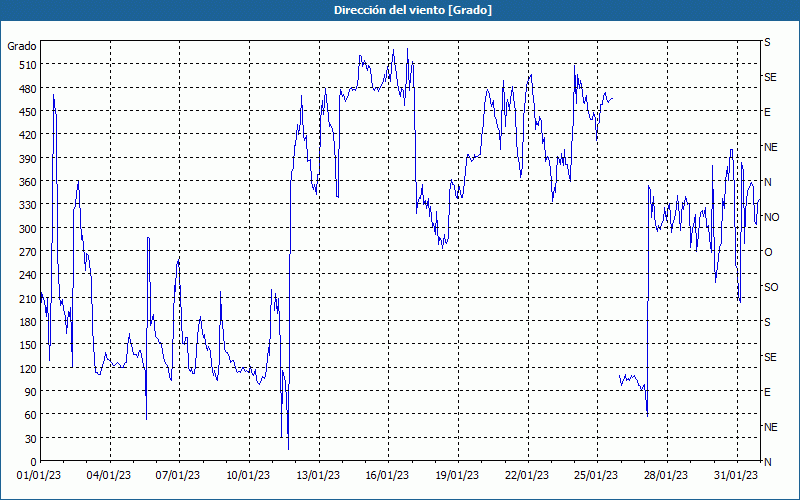Click the 30 y-axis tick label
The width and height of the screenshot is (800, 500).
(31, 439)
